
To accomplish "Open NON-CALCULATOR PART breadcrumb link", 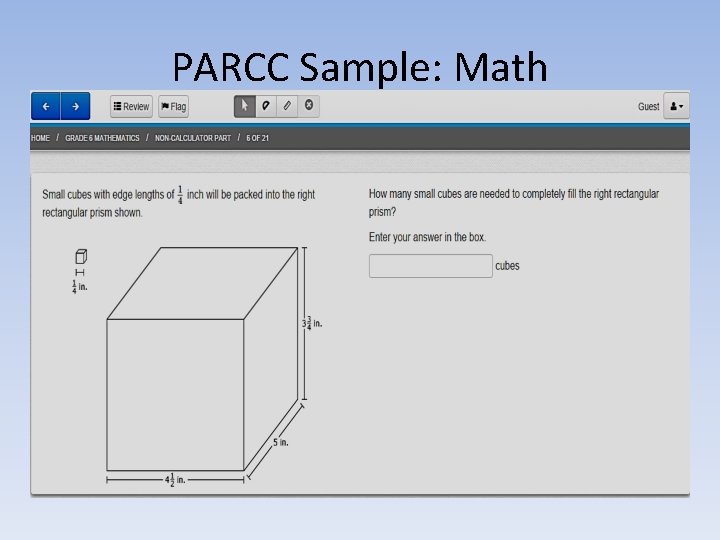I will pyautogui.click(x=193, y=138).
